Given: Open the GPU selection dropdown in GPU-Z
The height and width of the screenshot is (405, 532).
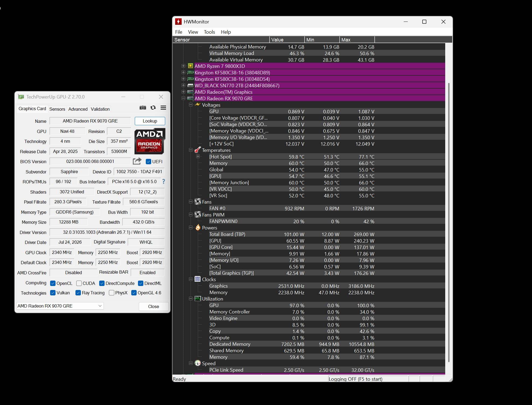Looking at the screenshot, I should pos(60,306).
